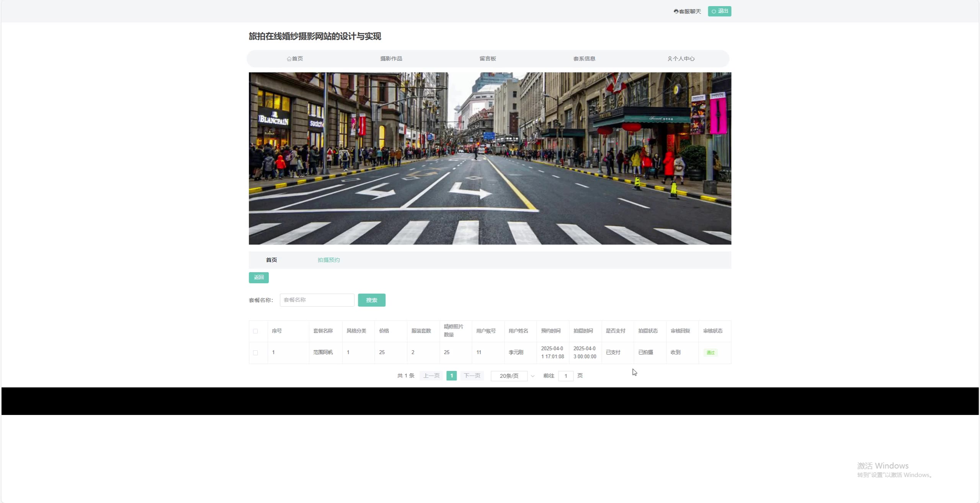The height and width of the screenshot is (503, 980).
Task: Go to the 留言板 menu item
Action: point(487,59)
